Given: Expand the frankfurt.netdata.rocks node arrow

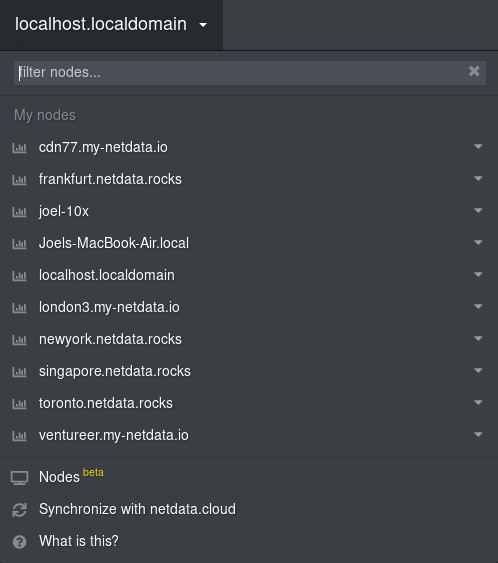Looking at the screenshot, I should [x=478, y=178].
